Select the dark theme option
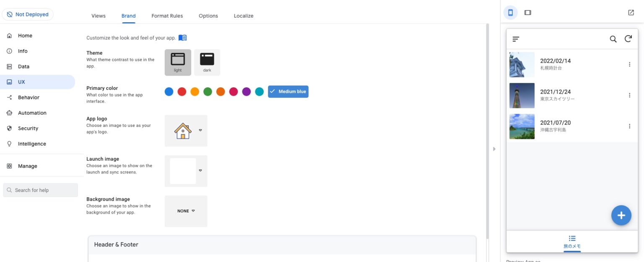Screen dimensions: 644x262 [207, 62]
